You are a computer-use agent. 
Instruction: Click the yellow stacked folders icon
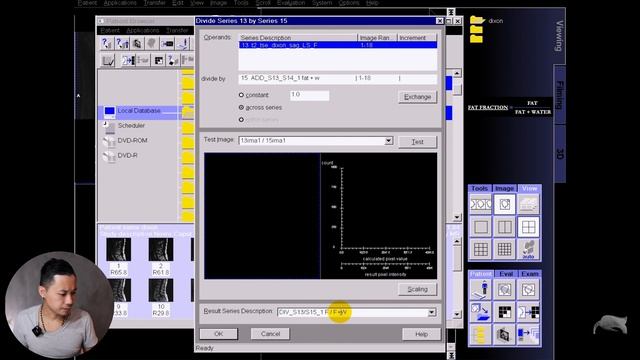(x=480, y=335)
